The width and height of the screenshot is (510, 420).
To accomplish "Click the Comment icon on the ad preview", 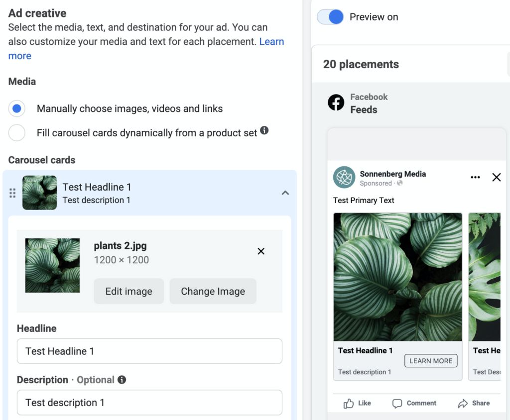I will click(x=397, y=403).
